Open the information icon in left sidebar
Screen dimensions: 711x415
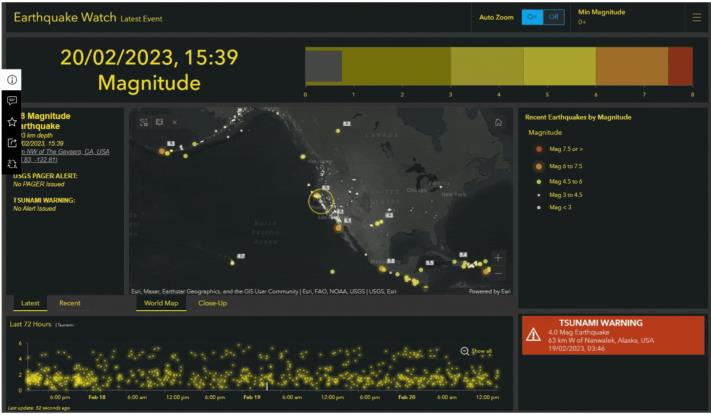tap(12, 80)
